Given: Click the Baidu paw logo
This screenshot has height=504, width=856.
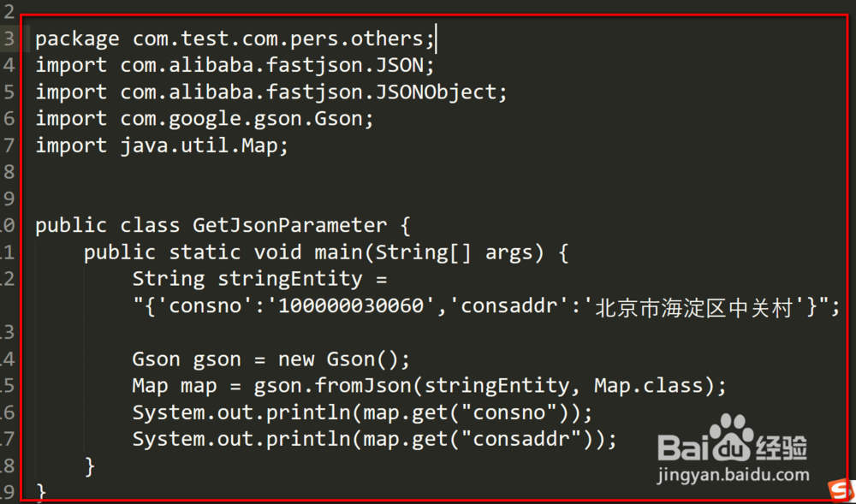Looking at the screenshot, I should [x=730, y=436].
